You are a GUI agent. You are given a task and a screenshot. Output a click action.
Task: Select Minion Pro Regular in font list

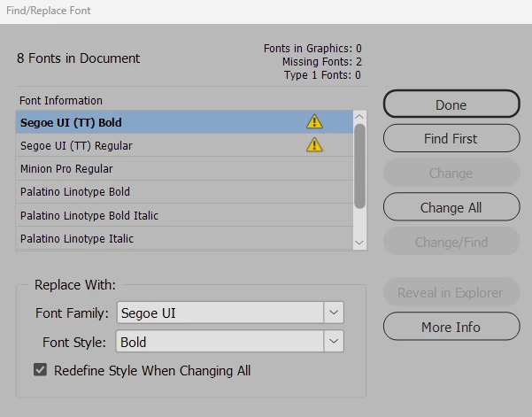pos(184,168)
